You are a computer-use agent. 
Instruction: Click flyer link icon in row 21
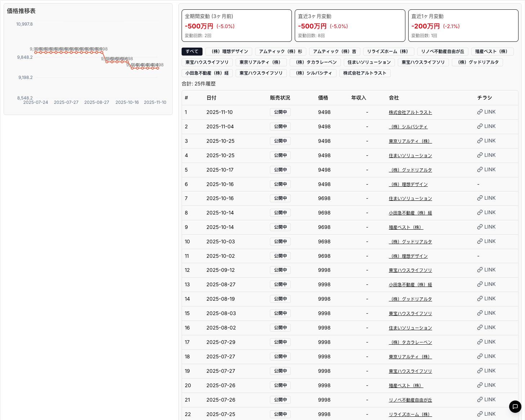click(x=480, y=400)
